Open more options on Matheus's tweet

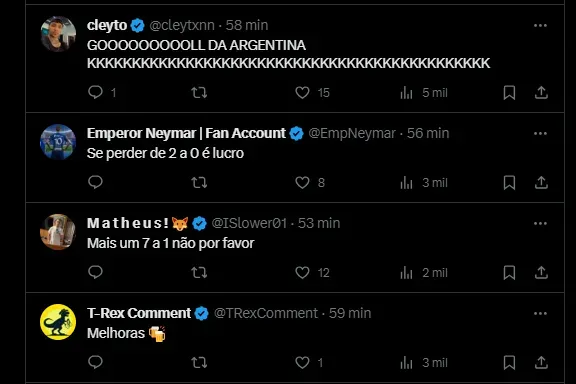[540, 223]
